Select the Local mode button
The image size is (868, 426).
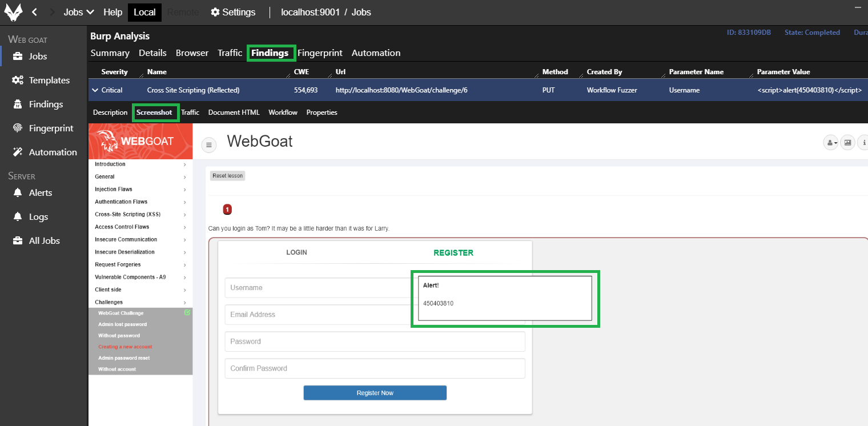[145, 12]
